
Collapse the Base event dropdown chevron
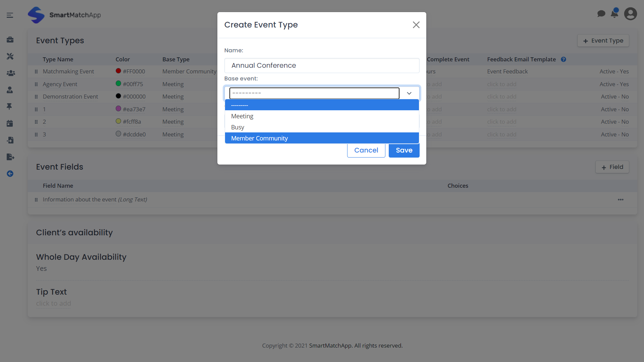(409, 93)
